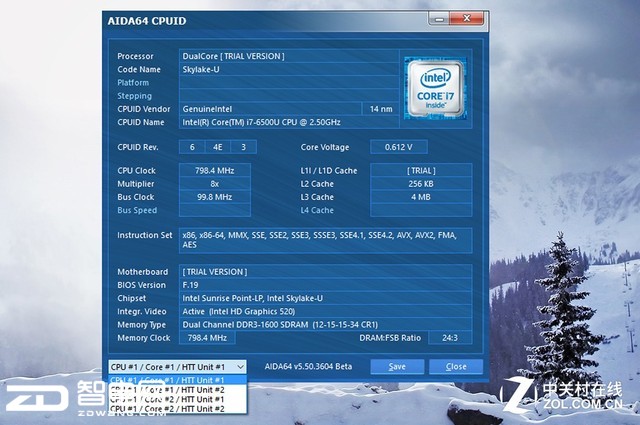The height and width of the screenshot is (425, 640).
Task: Click the AIDA64 v5.50.3604 Beta version text
Action: point(308,366)
